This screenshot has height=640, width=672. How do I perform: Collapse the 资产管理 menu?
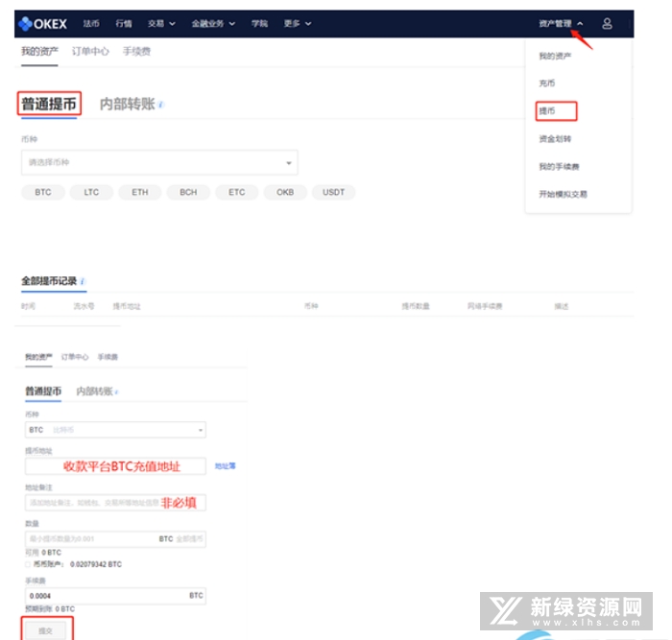click(561, 23)
